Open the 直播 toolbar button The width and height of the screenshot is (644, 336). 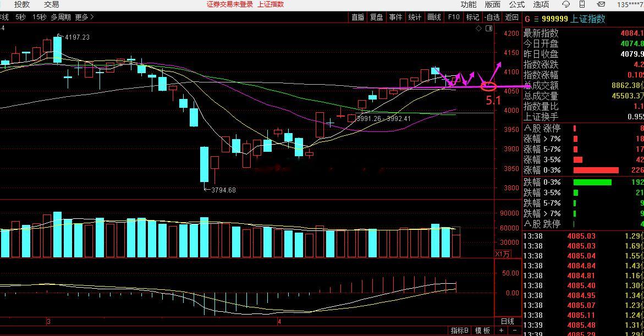coord(357,17)
